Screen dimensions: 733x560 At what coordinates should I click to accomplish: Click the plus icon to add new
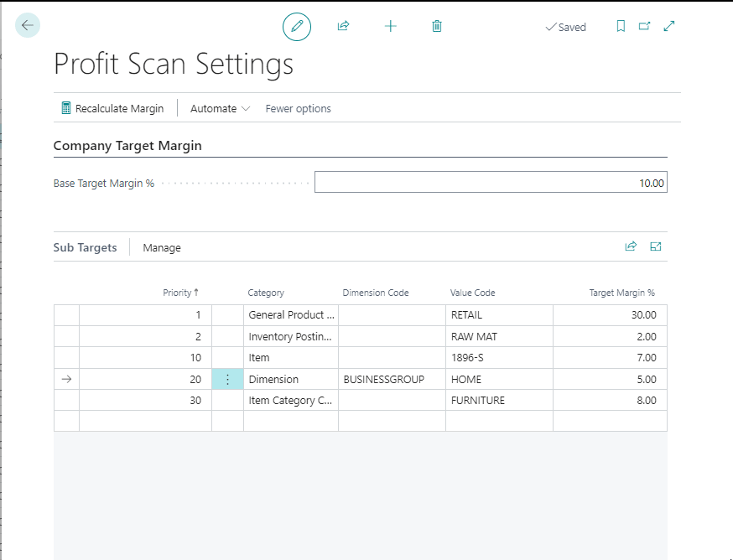[x=390, y=27]
